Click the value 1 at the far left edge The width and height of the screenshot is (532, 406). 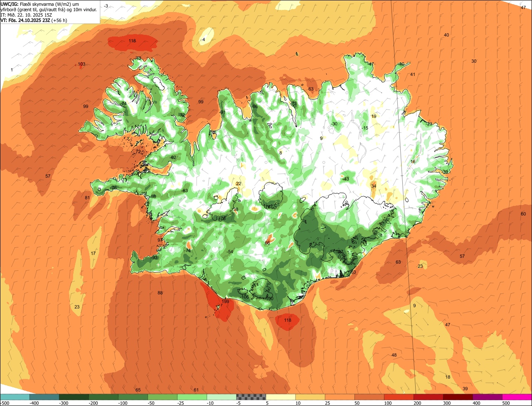tap(12, 70)
